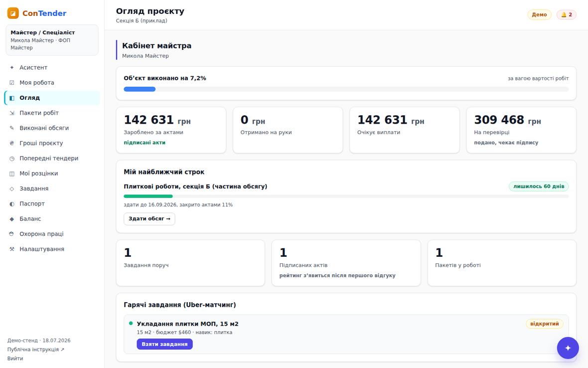Open the Майстер / Спеціаліст role card
The height and width of the screenshot is (368, 588).
tap(52, 40)
